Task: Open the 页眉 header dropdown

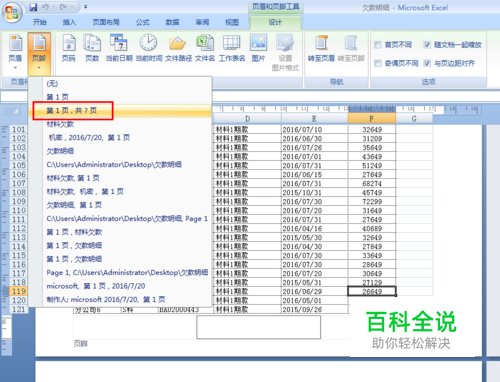Action: (15, 53)
